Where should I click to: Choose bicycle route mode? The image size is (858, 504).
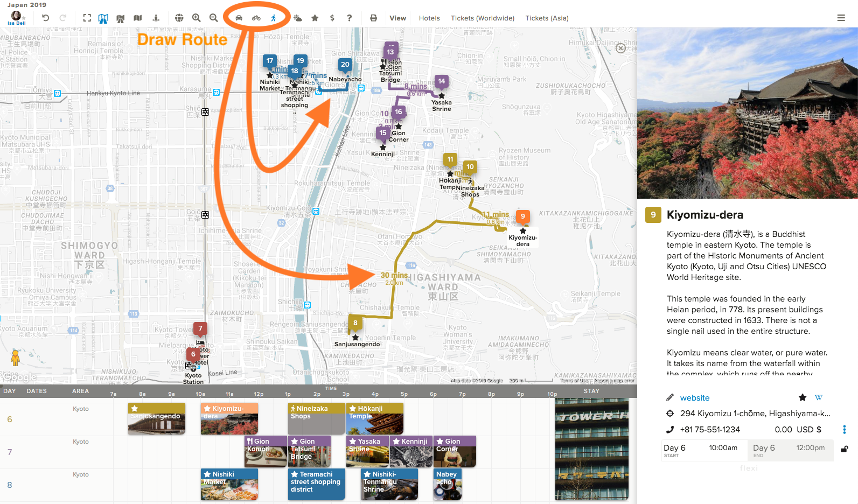(256, 18)
